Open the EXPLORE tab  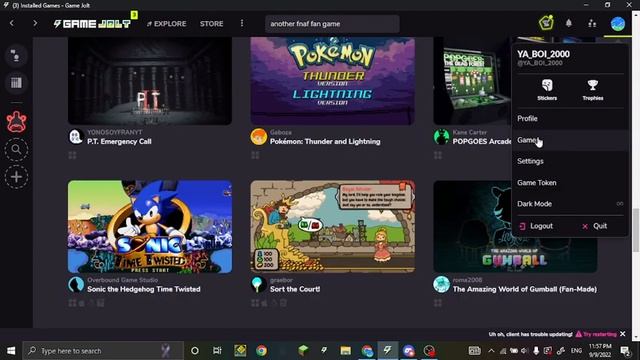[x=167, y=24]
